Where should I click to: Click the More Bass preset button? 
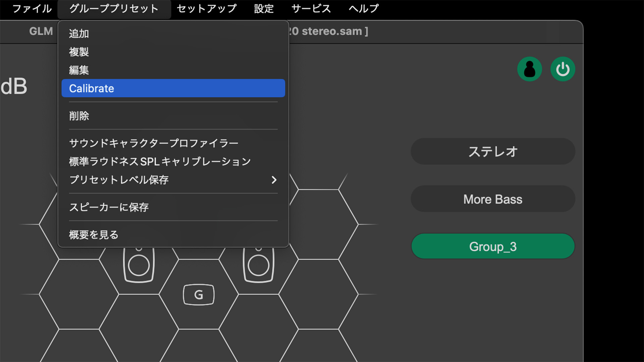tap(493, 199)
